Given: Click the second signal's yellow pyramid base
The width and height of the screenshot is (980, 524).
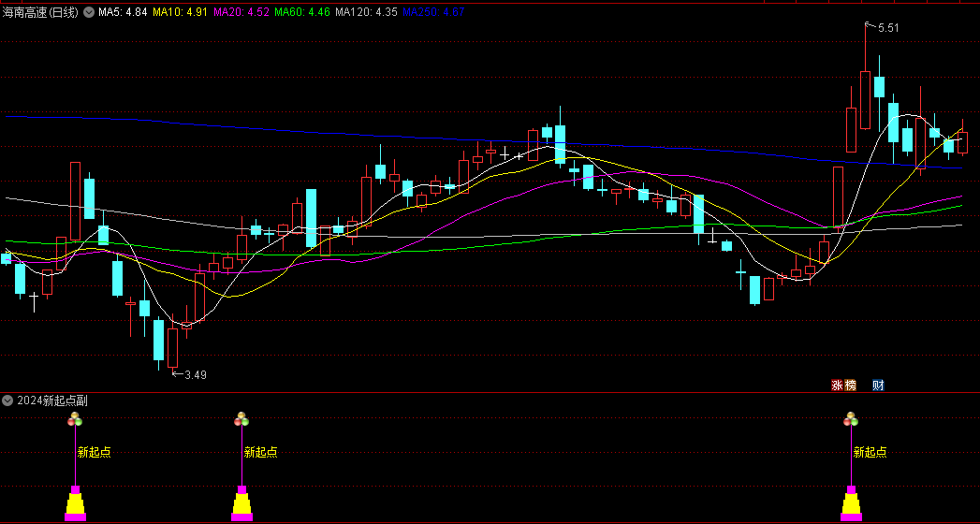Looking at the screenshot, I should [x=241, y=504].
